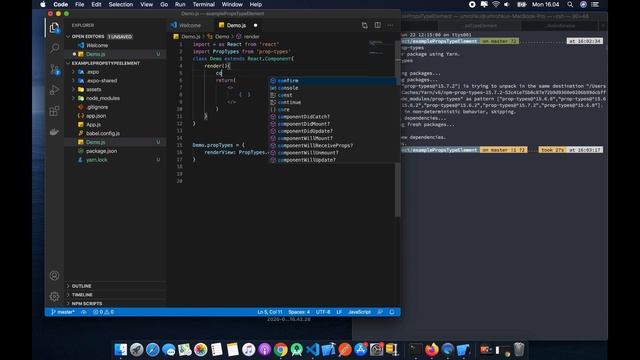The width and height of the screenshot is (640, 360).
Task: Open the Explorer view in activity bar
Action: click(x=54, y=28)
